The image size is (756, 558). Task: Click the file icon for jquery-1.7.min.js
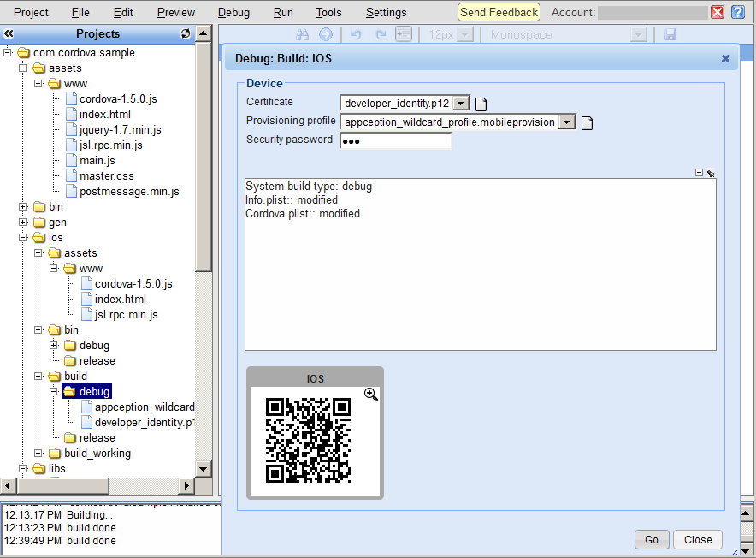tap(71, 130)
